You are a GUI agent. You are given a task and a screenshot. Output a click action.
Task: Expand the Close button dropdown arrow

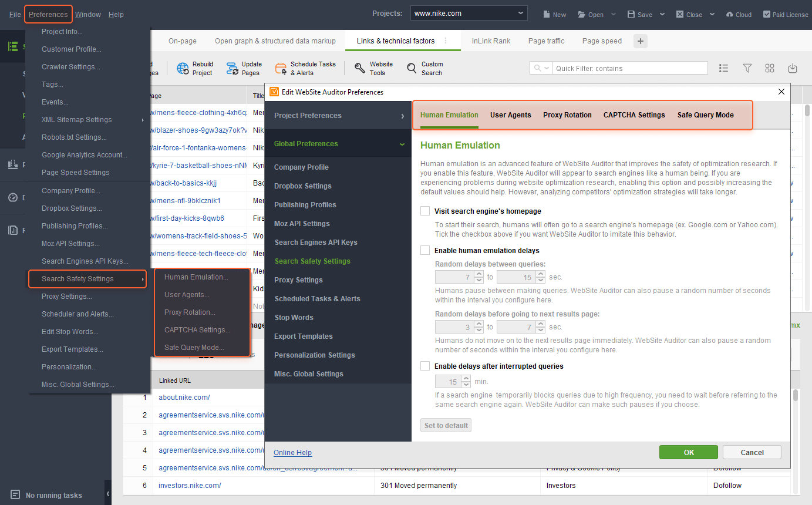pyautogui.click(x=712, y=14)
